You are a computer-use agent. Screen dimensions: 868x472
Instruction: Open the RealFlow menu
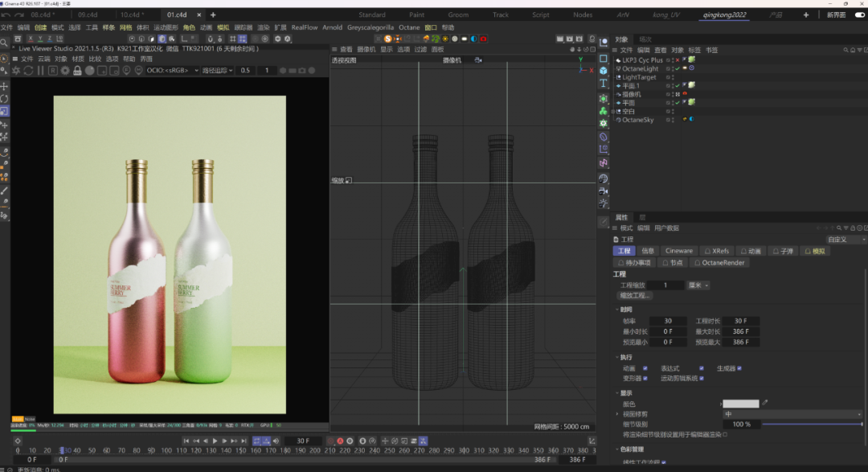(305, 27)
